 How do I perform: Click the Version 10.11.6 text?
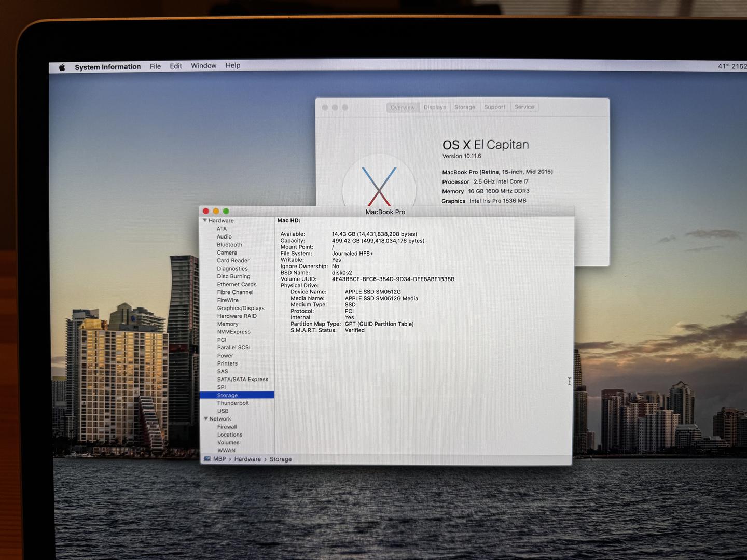coord(462,156)
